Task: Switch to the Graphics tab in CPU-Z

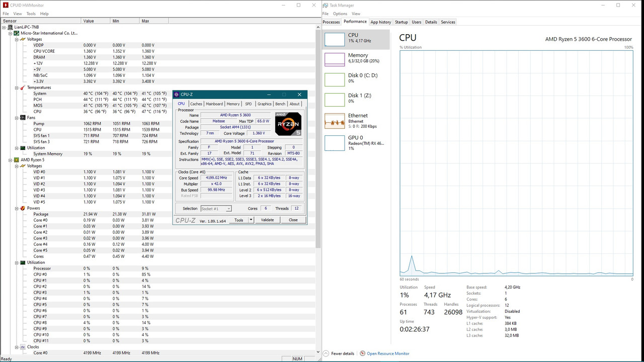Action: (265, 104)
